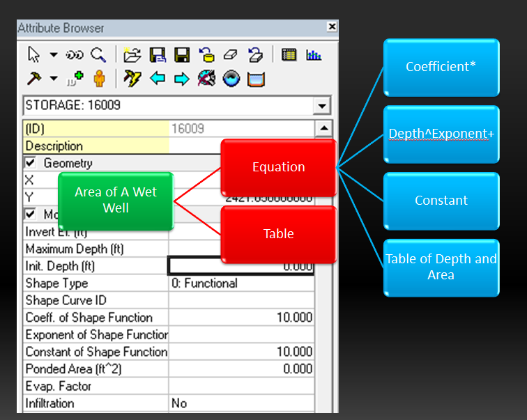The height and width of the screenshot is (420, 527).
Task: Toggle the checkbox below the Y row
Action: coord(30,214)
